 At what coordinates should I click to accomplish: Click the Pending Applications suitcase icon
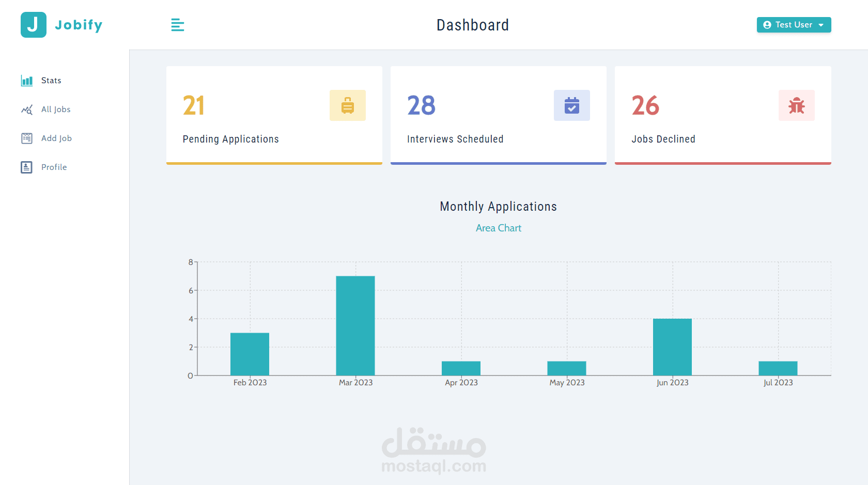[x=348, y=105]
